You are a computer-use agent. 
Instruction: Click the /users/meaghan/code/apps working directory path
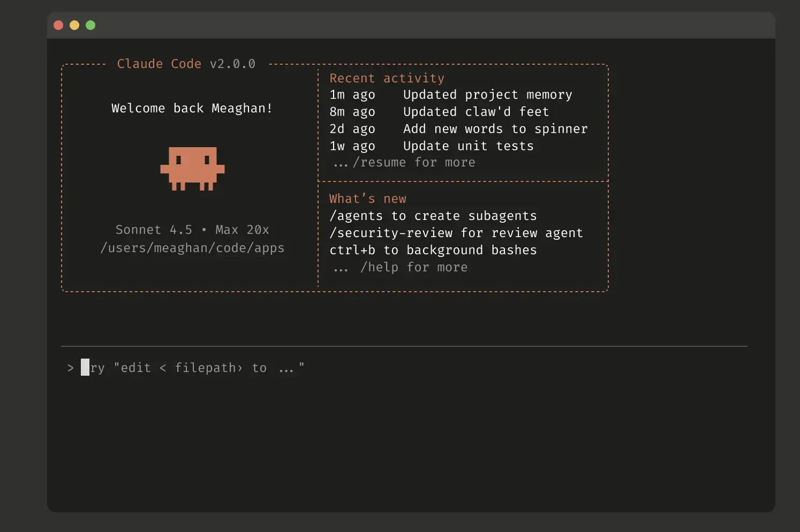pos(192,248)
